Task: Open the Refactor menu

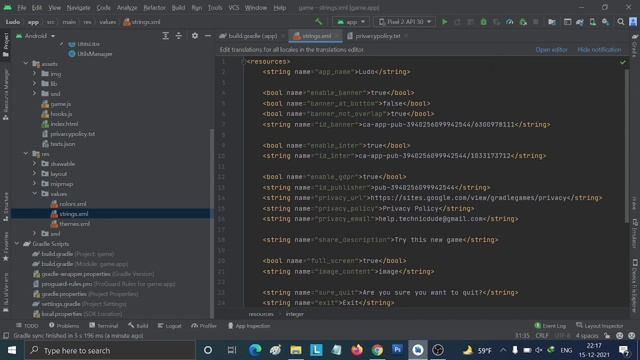Action: tap(154, 8)
